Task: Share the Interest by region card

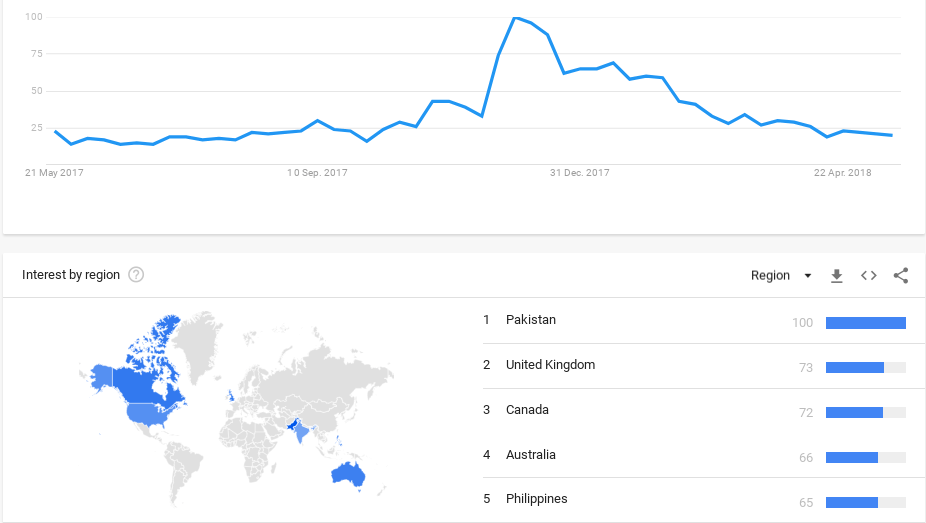Action: coord(901,276)
